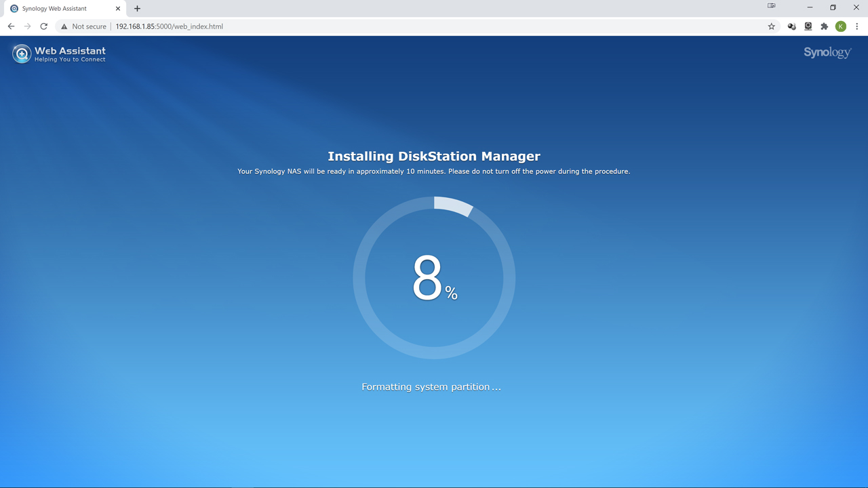Open the Chrome three-dot menu

click(857, 26)
